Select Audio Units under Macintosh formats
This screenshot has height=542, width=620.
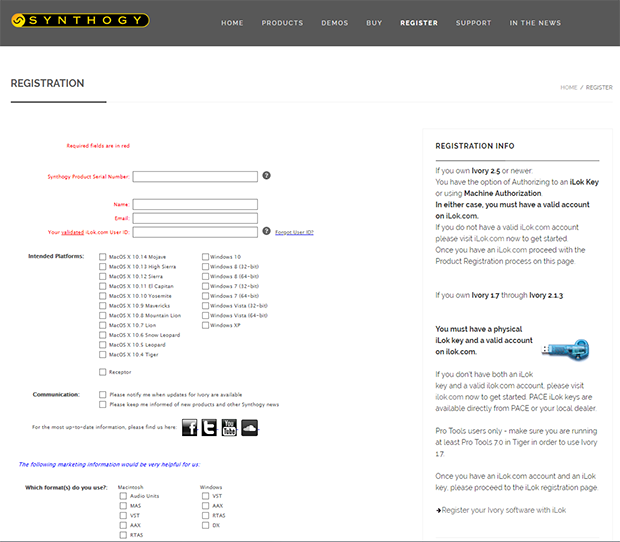click(123, 496)
